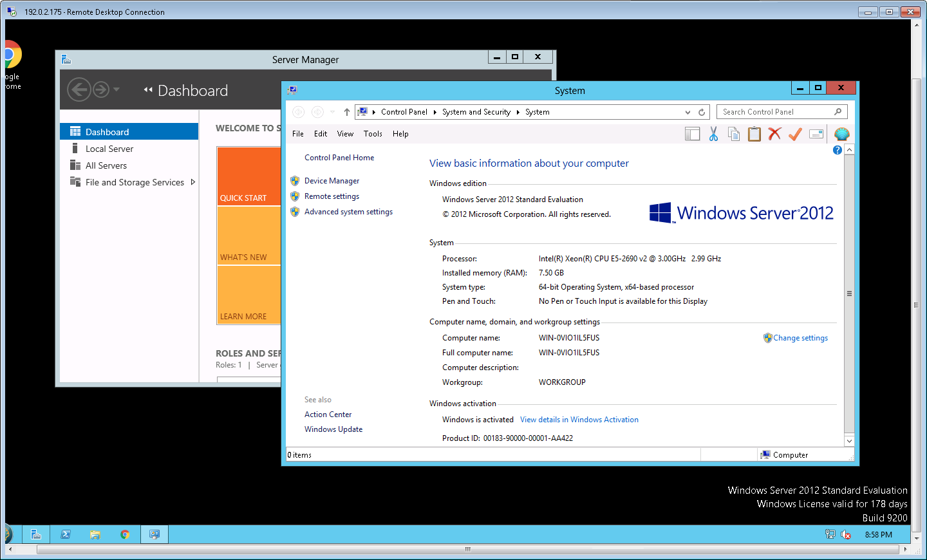
Task: Click the taskbar clock showing 8:58 PM
Action: click(x=878, y=535)
